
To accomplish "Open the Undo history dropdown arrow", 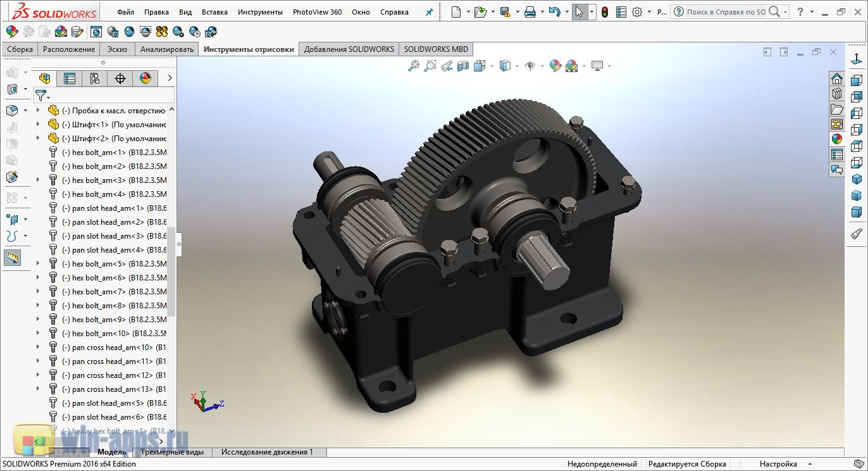I will [x=566, y=12].
